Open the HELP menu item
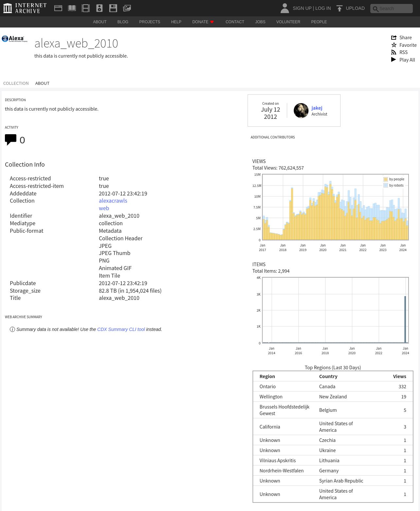 (176, 22)
